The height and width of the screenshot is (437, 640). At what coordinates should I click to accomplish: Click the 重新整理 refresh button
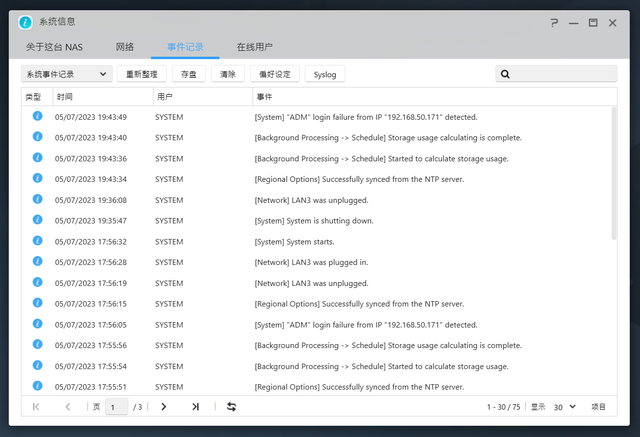click(140, 74)
